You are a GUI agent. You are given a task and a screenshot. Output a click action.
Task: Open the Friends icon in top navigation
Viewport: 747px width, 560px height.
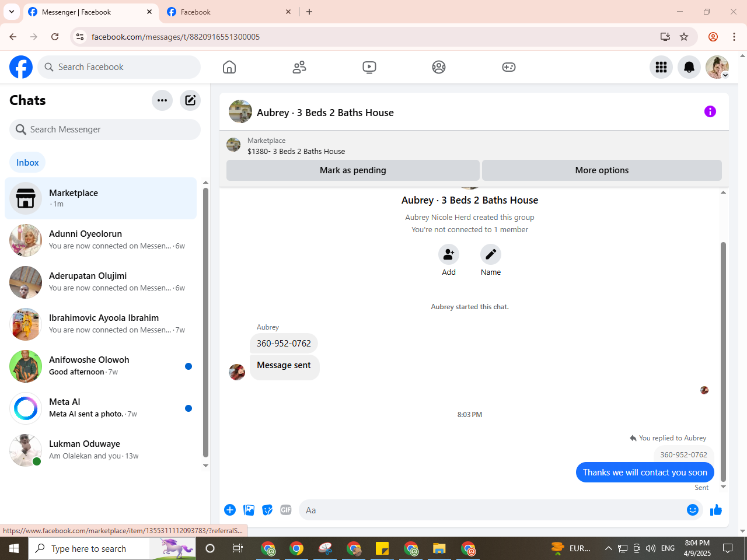coord(299,67)
